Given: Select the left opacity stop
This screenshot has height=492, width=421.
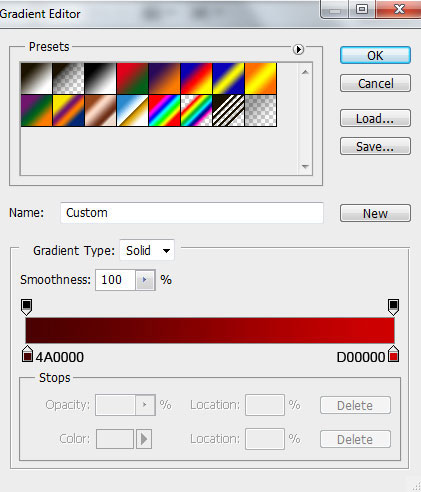Looking at the screenshot, I should click(x=27, y=307).
